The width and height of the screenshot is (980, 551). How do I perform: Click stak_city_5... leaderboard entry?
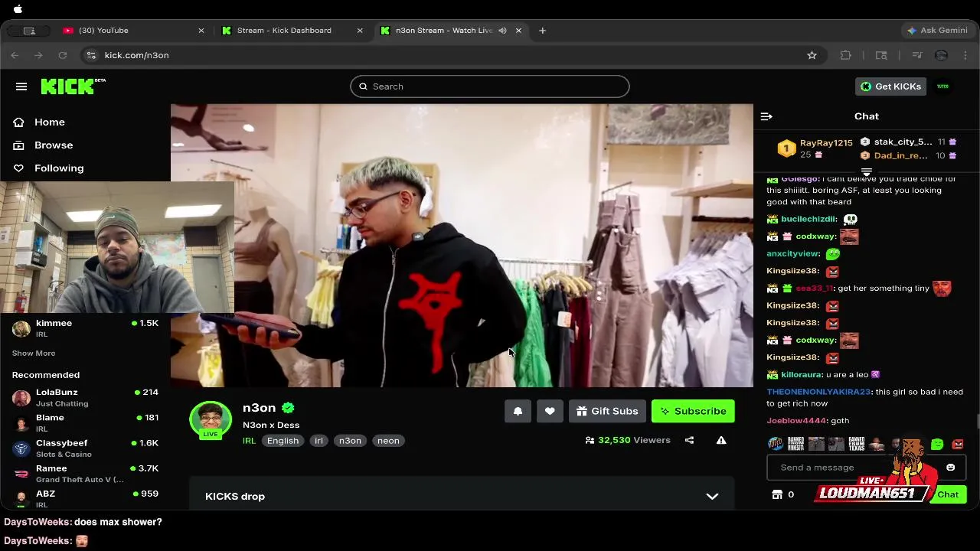click(x=908, y=142)
